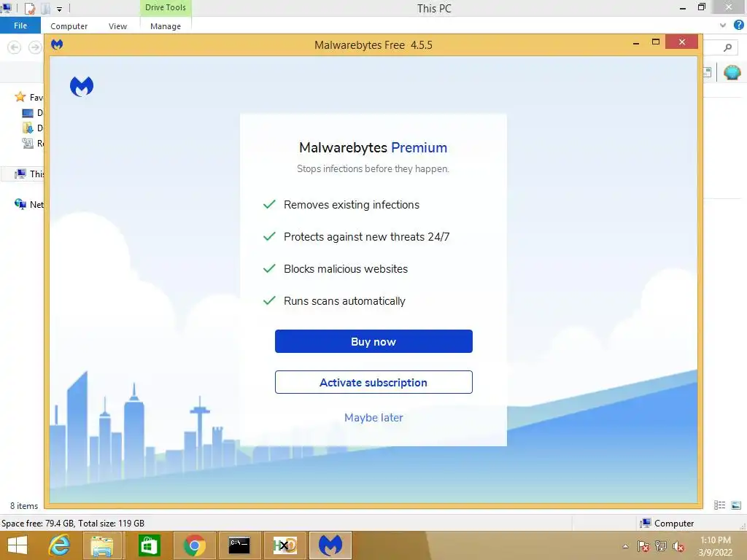Click Protects against new threats 24/7 text

(367, 237)
